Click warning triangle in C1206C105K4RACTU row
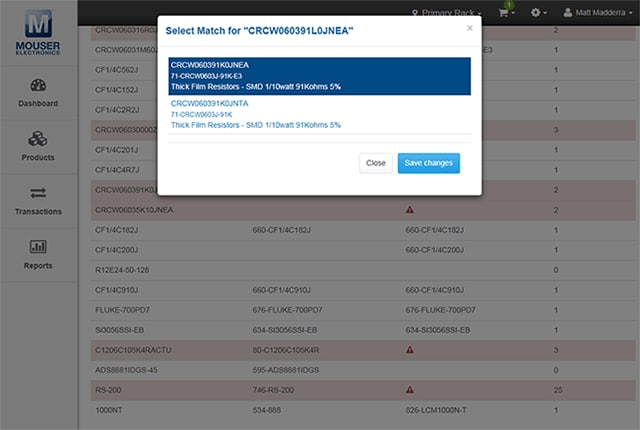Image resolution: width=640 pixels, height=430 pixels. pyautogui.click(x=409, y=350)
